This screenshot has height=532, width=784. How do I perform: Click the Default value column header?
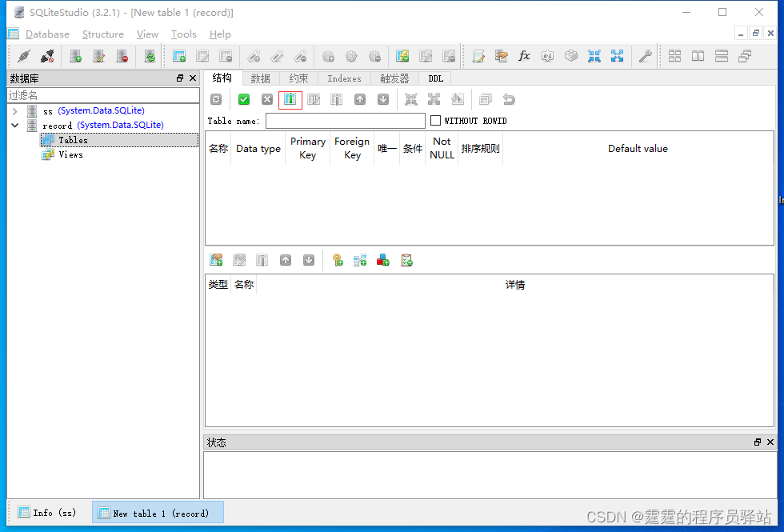tap(638, 149)
